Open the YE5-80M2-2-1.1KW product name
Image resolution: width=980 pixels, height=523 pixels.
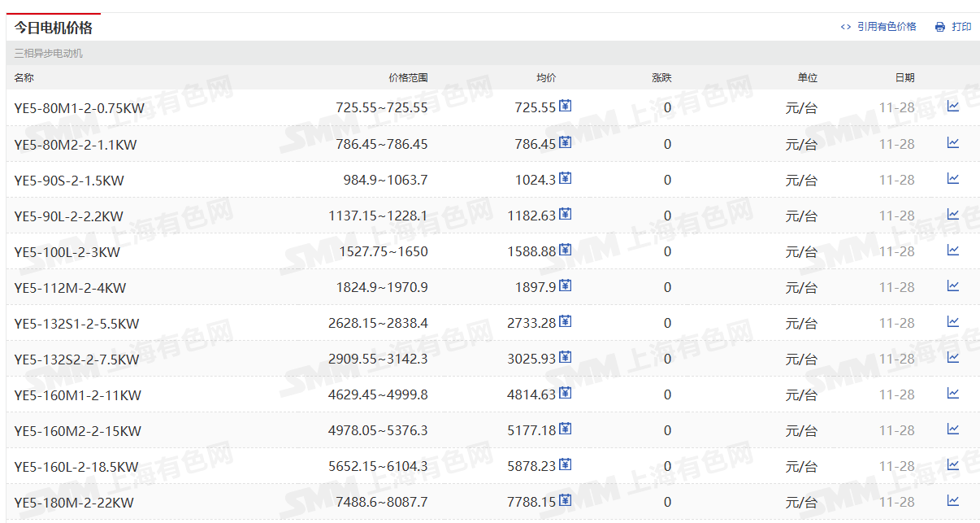76,145
